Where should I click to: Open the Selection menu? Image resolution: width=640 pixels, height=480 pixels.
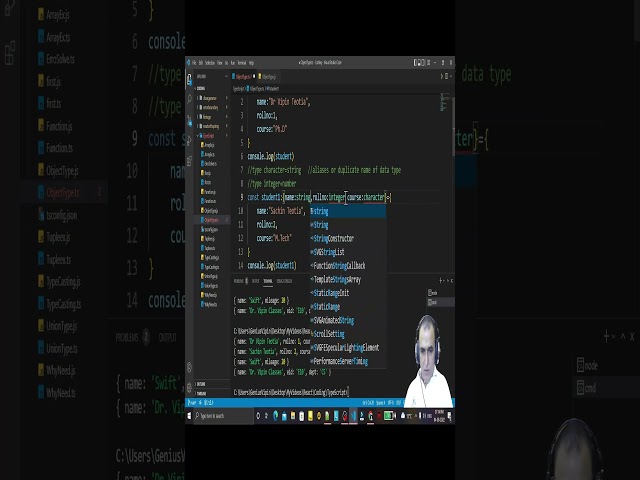coord(210,63)
